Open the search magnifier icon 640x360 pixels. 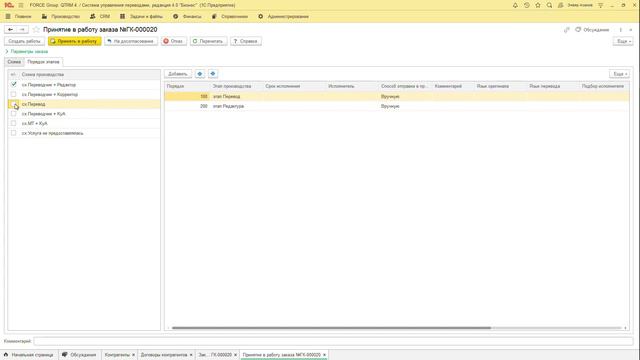pyautogui.click(x=549, y=5)
